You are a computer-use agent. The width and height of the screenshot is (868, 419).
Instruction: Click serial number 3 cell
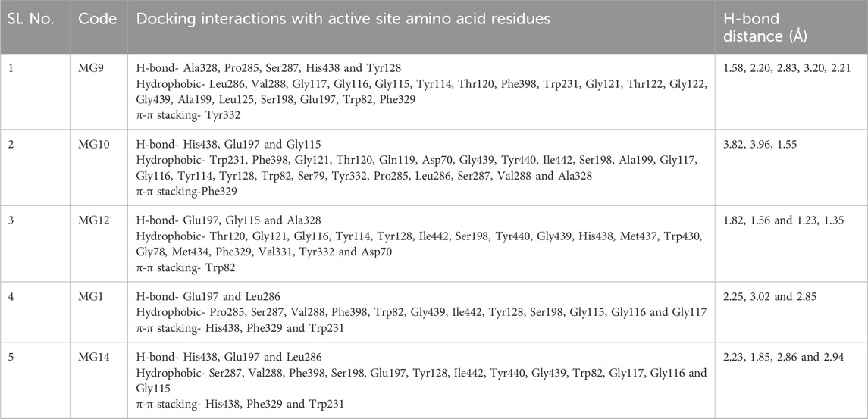pos(11,220)
